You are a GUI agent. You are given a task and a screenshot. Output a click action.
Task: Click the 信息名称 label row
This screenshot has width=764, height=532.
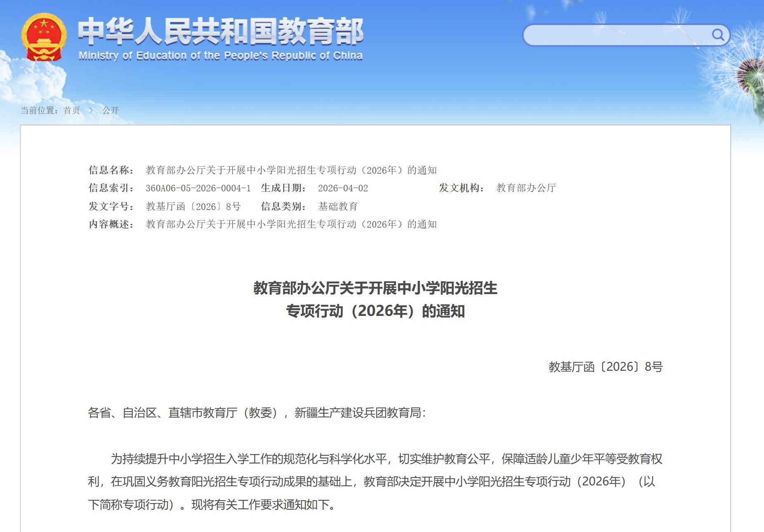pyautogui.click(x=111, y=170)
